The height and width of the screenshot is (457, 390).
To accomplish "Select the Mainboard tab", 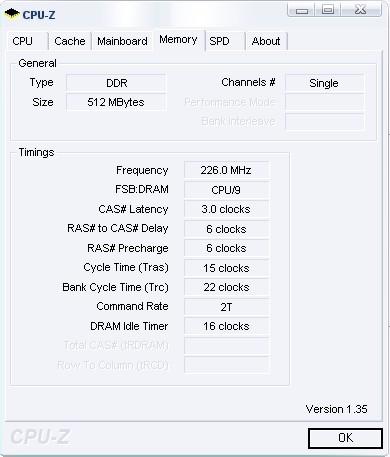I will 122,41.
